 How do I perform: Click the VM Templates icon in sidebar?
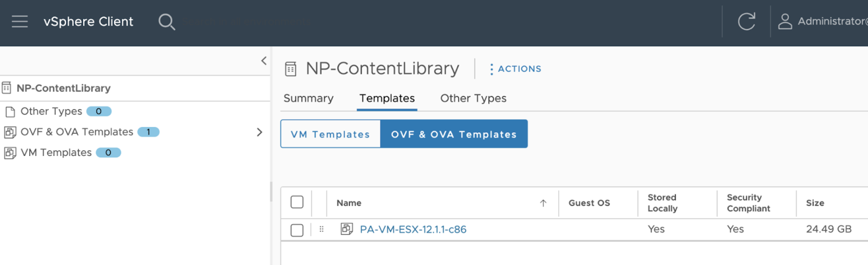10,153
